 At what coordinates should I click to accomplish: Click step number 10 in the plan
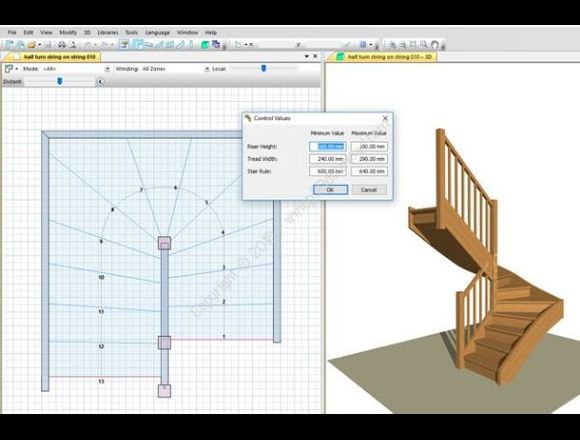coord(101,277)
